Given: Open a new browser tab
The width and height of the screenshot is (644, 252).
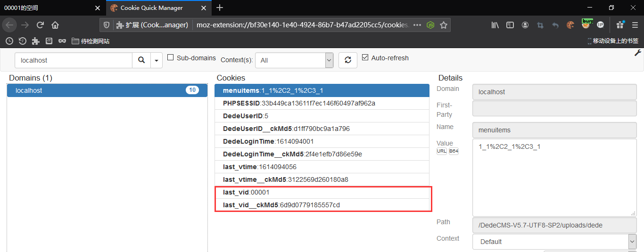Looking at the screenshot, I should pyautogui.click(x=220, y=8).
